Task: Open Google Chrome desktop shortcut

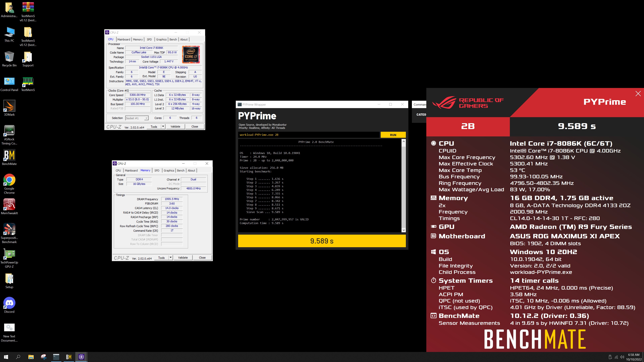Action: [9, 184]
